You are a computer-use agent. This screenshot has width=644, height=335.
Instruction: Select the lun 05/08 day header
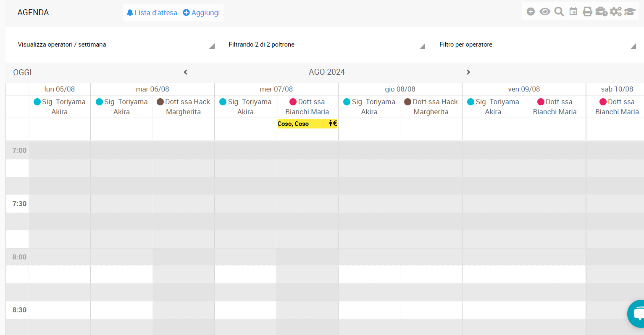(x=60, y=89)
